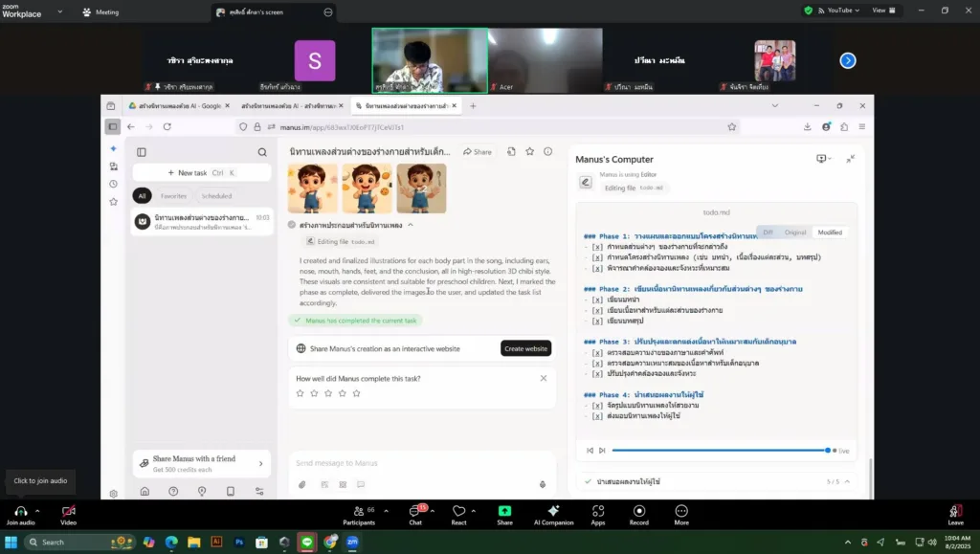
Task: Collapse the Thai step heading above Editing file
Action: 411,225
